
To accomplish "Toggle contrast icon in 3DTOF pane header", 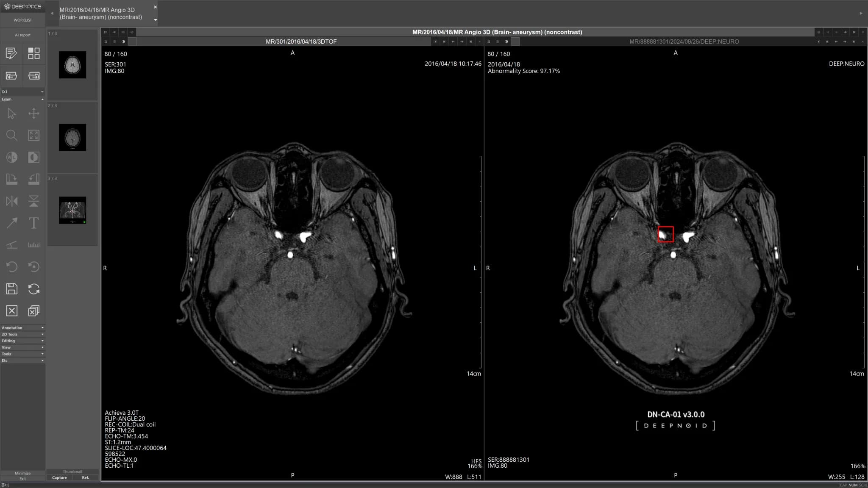I will pyautogui.click(x=123, y=42).
